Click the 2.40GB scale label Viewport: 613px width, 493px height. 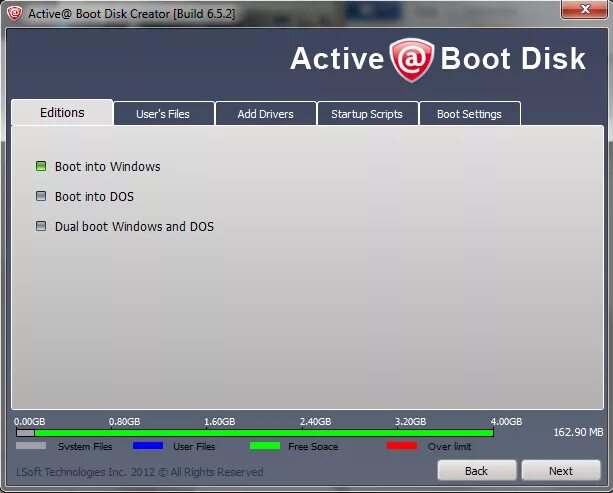click(x=315, y=421)
